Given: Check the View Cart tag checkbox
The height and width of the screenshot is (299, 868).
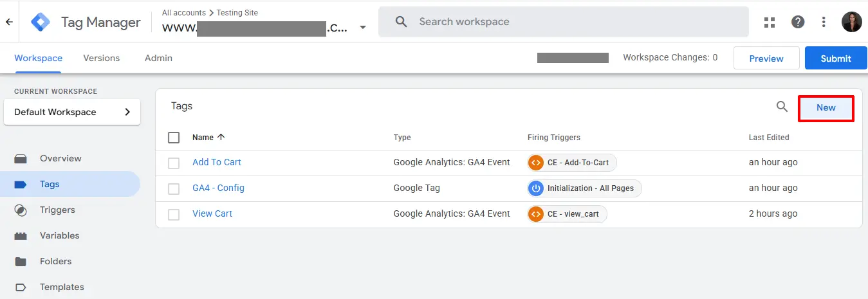Looking at the screenshot, I should [x=174, y=215].
